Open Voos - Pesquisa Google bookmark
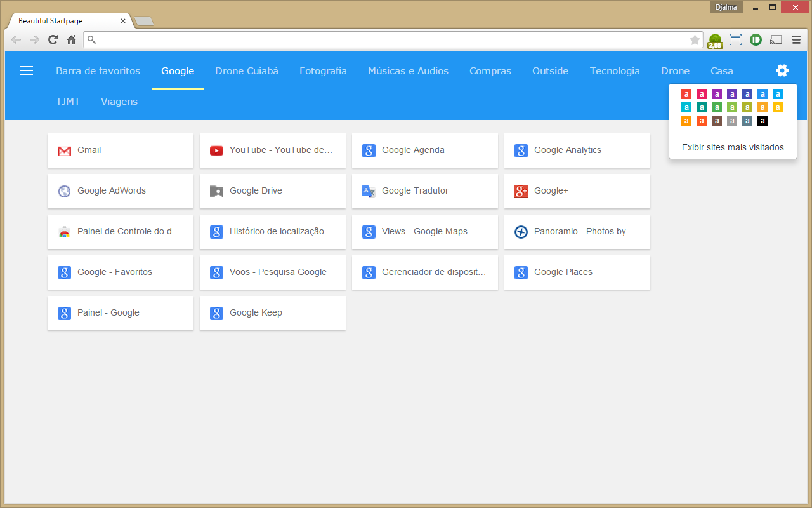Viewport: 812px width, 508px height. [x=273, y=272]
